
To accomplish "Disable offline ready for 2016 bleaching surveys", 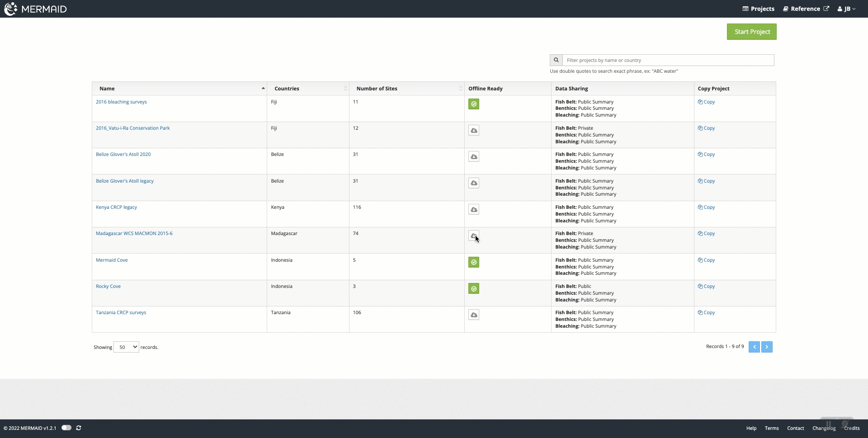I will [x=473, y=104].
